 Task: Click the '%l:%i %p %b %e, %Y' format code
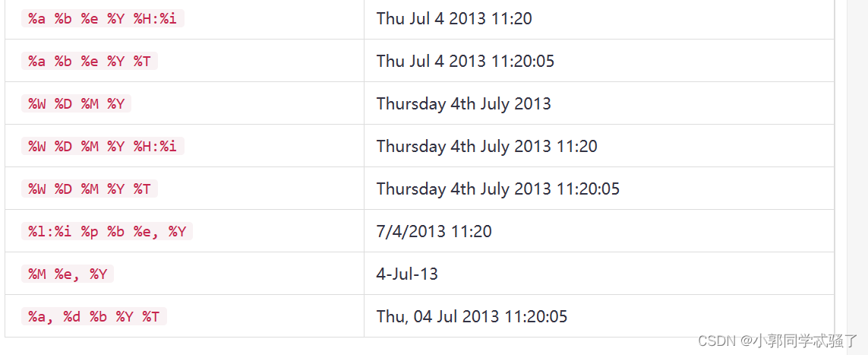107,231
